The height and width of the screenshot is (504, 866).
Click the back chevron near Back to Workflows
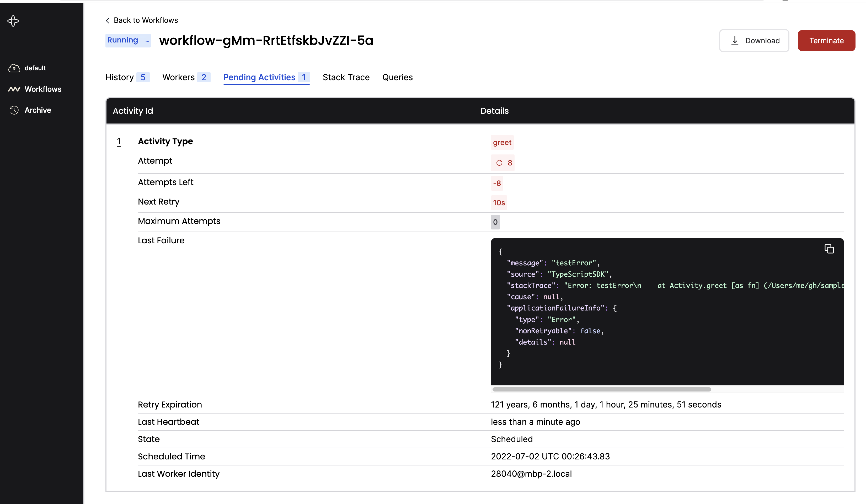pyautogui.click(x=107, y=20)
